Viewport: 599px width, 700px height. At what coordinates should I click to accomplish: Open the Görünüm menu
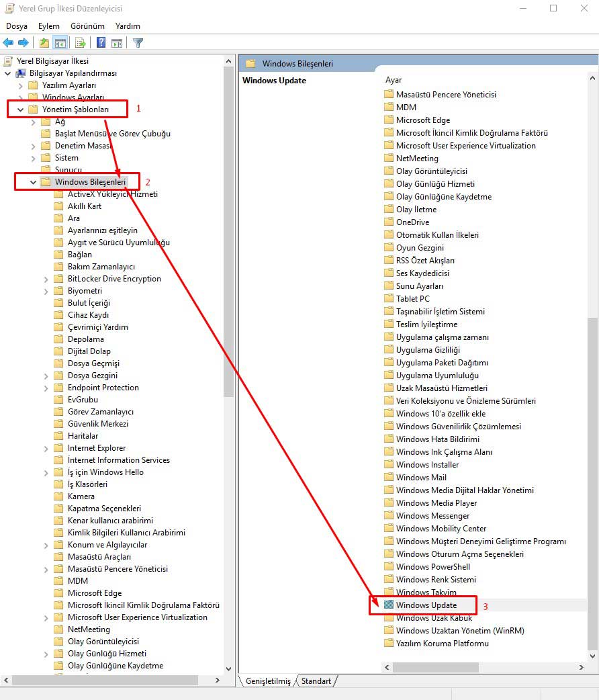coord(87,26)
